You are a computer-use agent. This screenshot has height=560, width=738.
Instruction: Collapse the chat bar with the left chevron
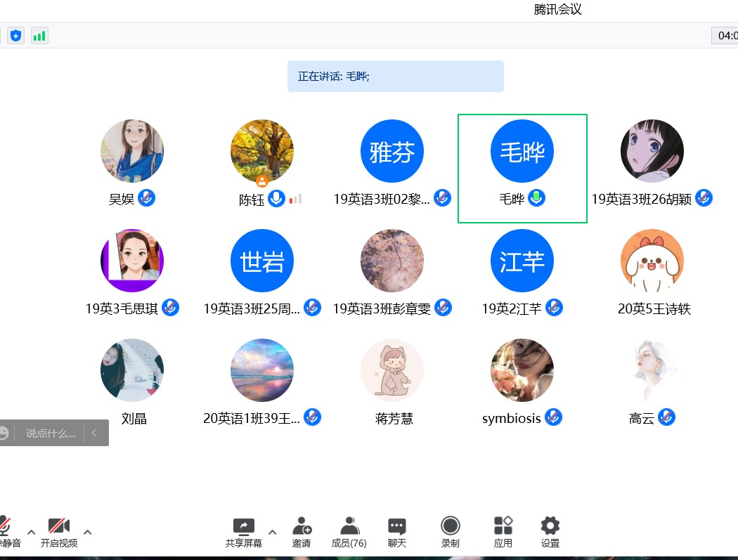pos(94,434)
